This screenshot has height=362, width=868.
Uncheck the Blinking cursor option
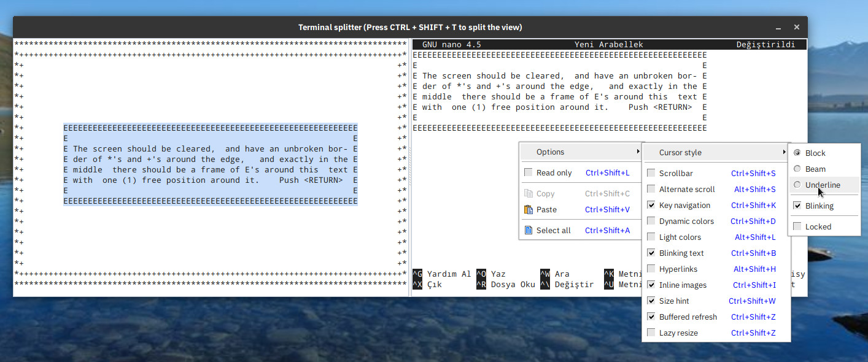pos(797,206)
